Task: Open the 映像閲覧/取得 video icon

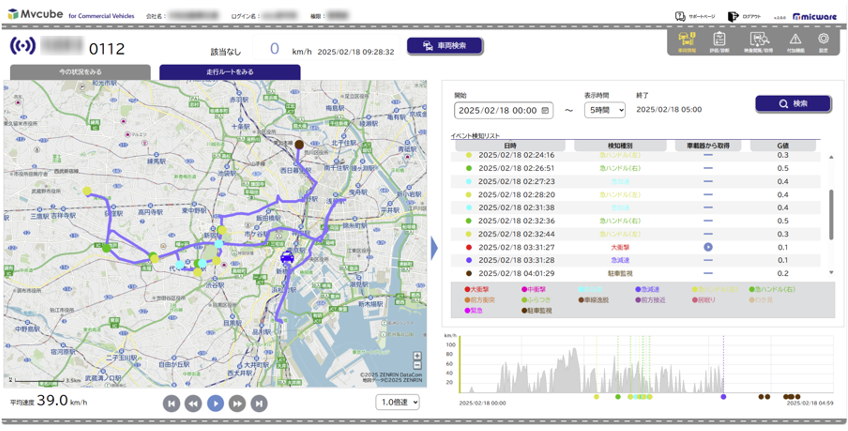Action: click(x=760, y=41)
